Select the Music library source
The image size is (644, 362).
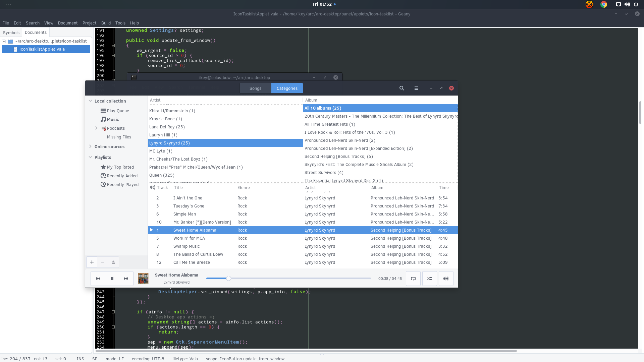pos(110,120)
